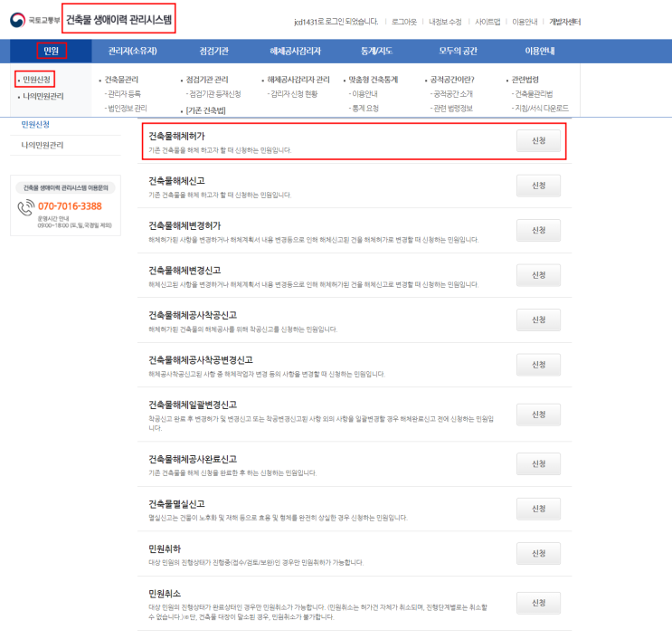Open the 민원 main menu tab
This screenshot has width=672, height=639.
pos(51,51)
